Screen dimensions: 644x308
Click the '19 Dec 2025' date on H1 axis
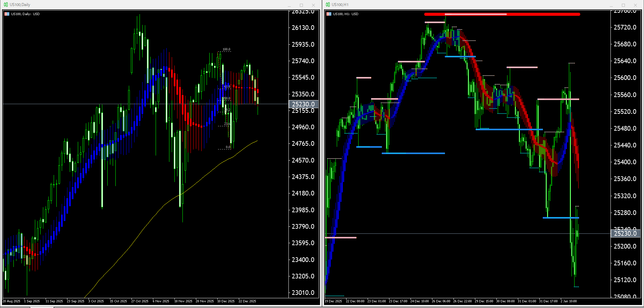point(333,301)
